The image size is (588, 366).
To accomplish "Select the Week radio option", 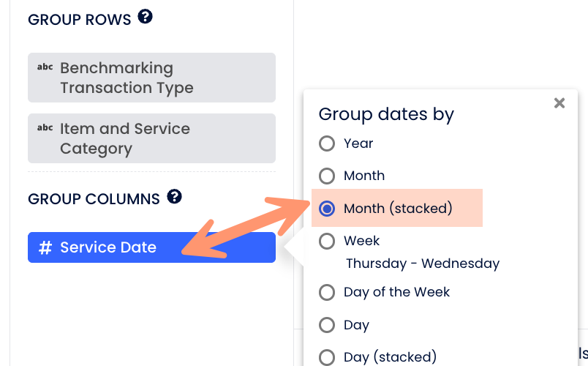I will (327, 241).
